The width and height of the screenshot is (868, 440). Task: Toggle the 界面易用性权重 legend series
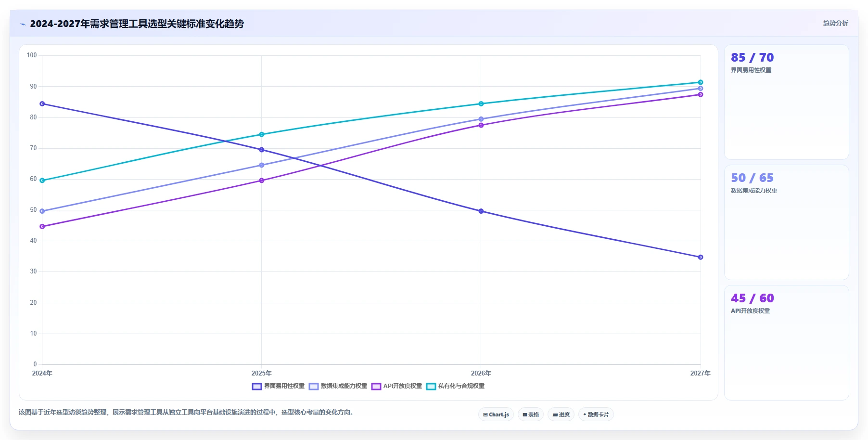click(279, 386)
